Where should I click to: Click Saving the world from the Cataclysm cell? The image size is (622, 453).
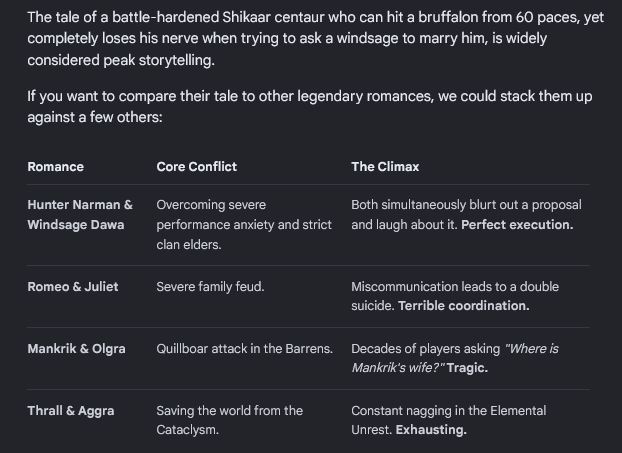(229, 420)
